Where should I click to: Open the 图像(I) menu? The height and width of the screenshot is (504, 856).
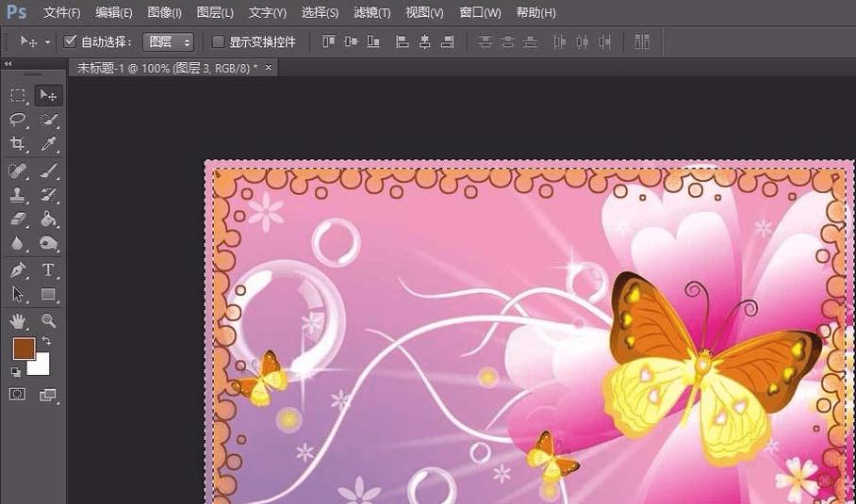pos(164,12)
